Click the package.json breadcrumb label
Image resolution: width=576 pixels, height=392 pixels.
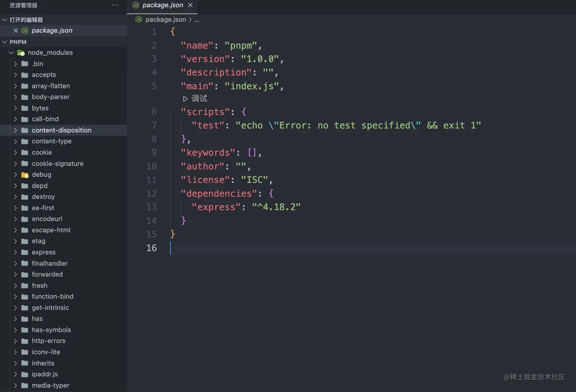point(166,19)
